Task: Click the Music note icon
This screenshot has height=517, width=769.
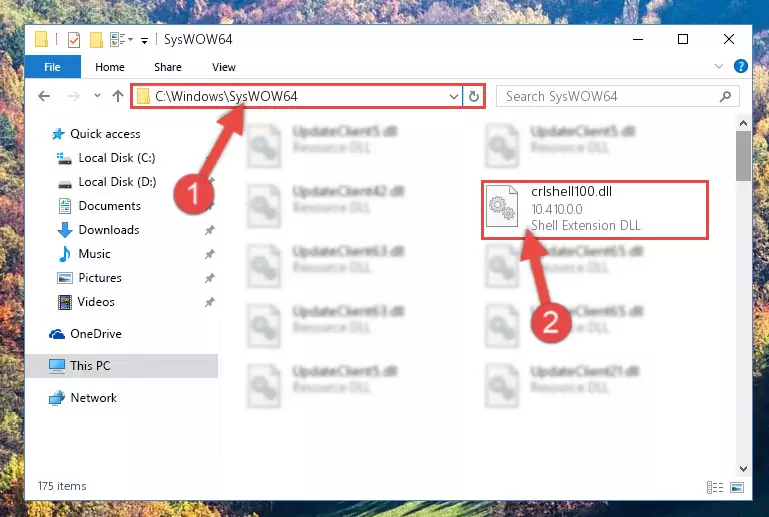Action: coord(65,254)
